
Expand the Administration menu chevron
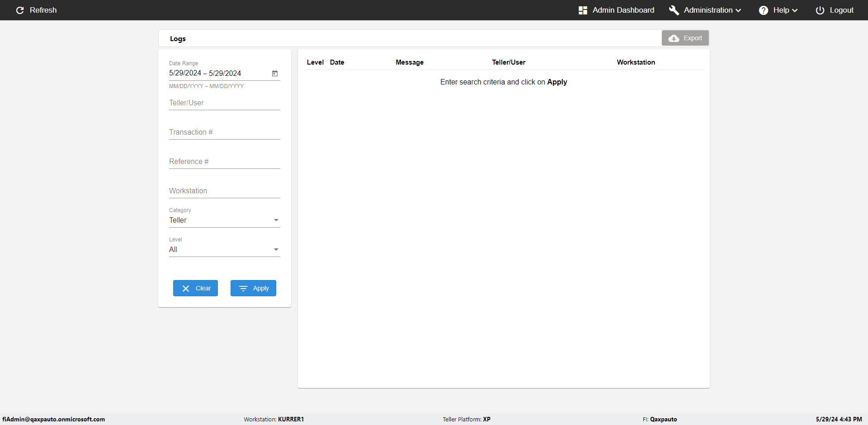738,10
